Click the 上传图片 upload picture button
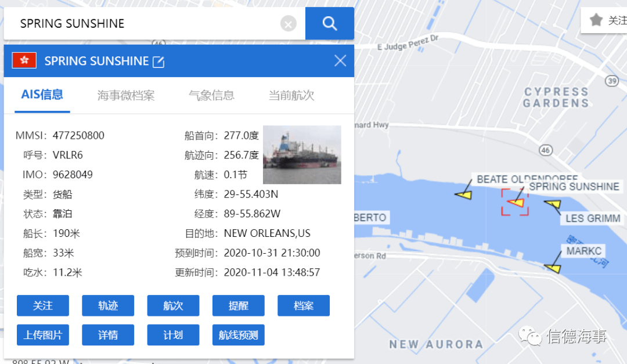 43,335
